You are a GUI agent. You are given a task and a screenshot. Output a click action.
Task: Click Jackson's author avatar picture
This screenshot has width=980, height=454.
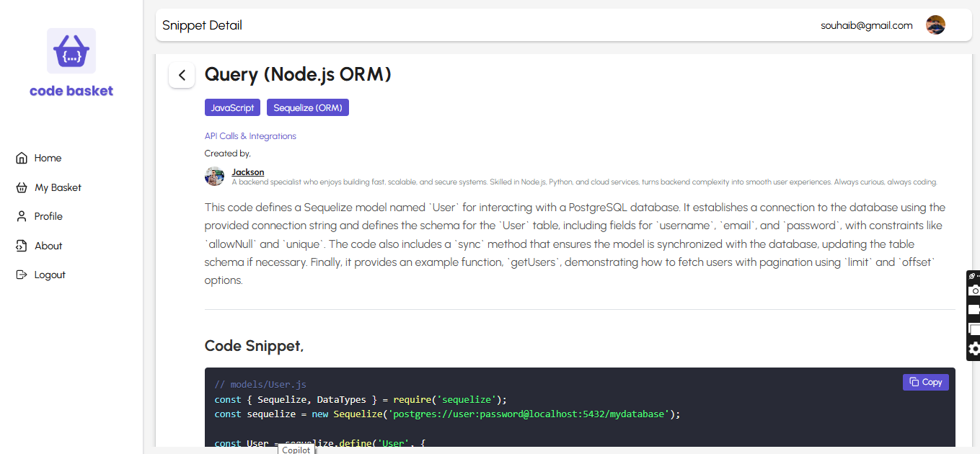tap(214, 177)
